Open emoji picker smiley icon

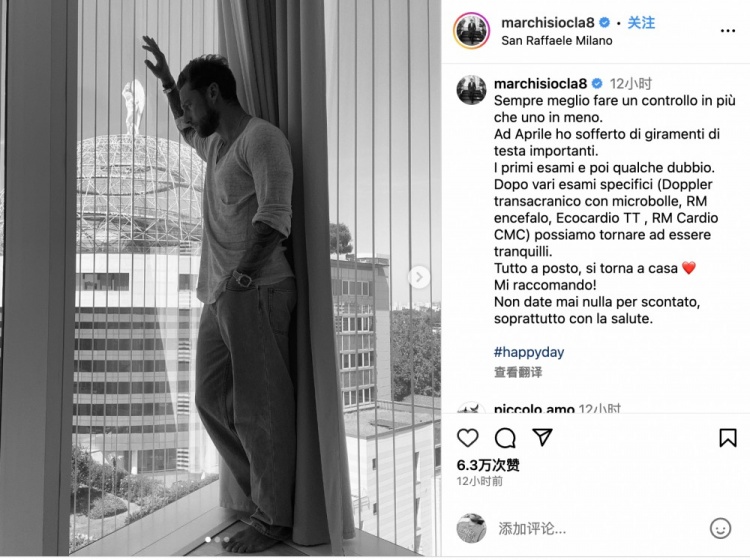coord(720,528)
